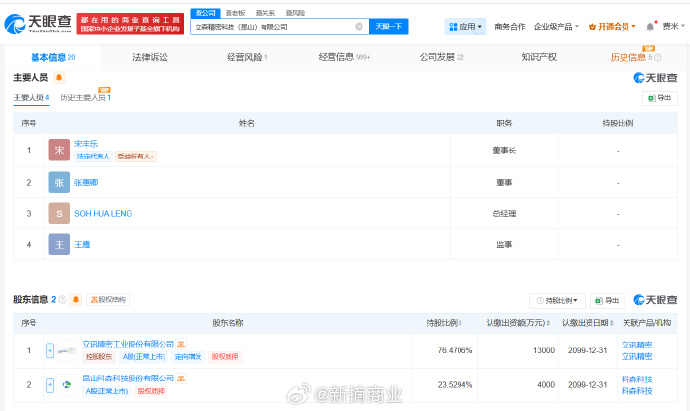Expand the 昆山科森科技 shareholder row
The image size is (690, 411).
pos(50,385)
